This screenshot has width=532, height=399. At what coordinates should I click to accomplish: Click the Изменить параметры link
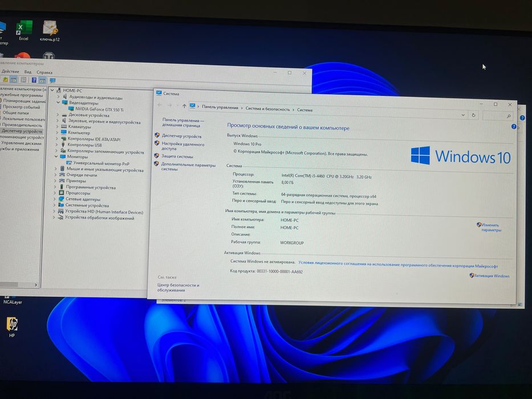coord(491,227)
